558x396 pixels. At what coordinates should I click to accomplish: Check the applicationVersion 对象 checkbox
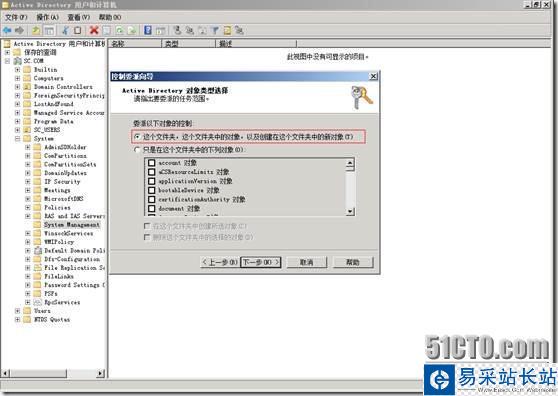[x=152, y=181]
